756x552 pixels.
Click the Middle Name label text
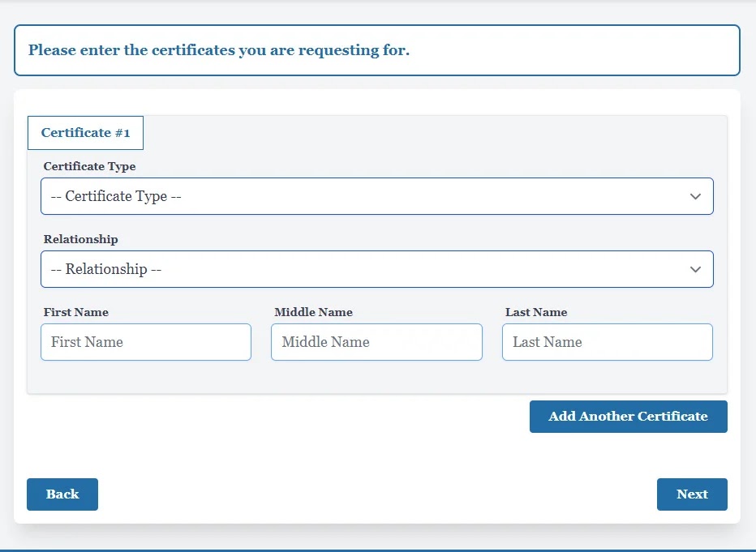pyautogui.click(x=314, y=312)
